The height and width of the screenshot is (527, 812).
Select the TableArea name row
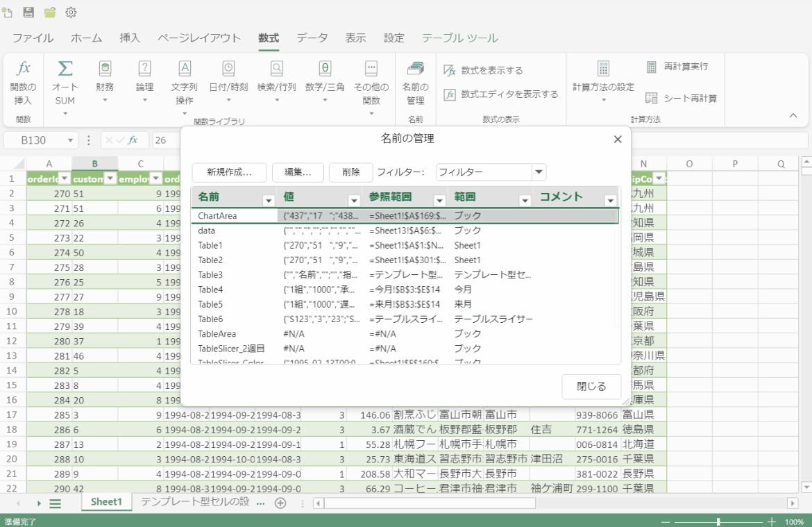405,334
